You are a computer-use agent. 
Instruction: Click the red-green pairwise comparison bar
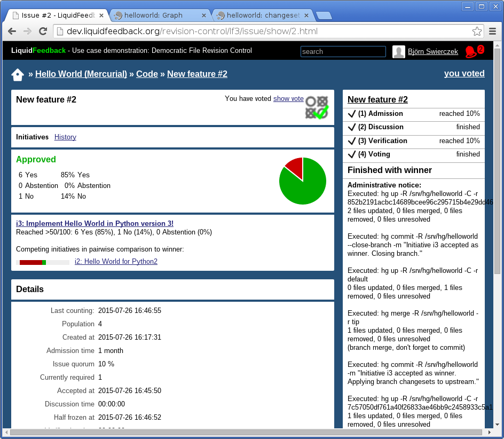coord(44,262)
